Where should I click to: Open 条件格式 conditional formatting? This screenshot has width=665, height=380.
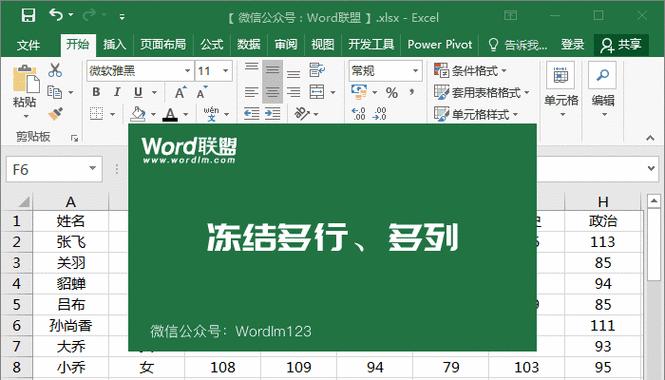coord(470,70)
